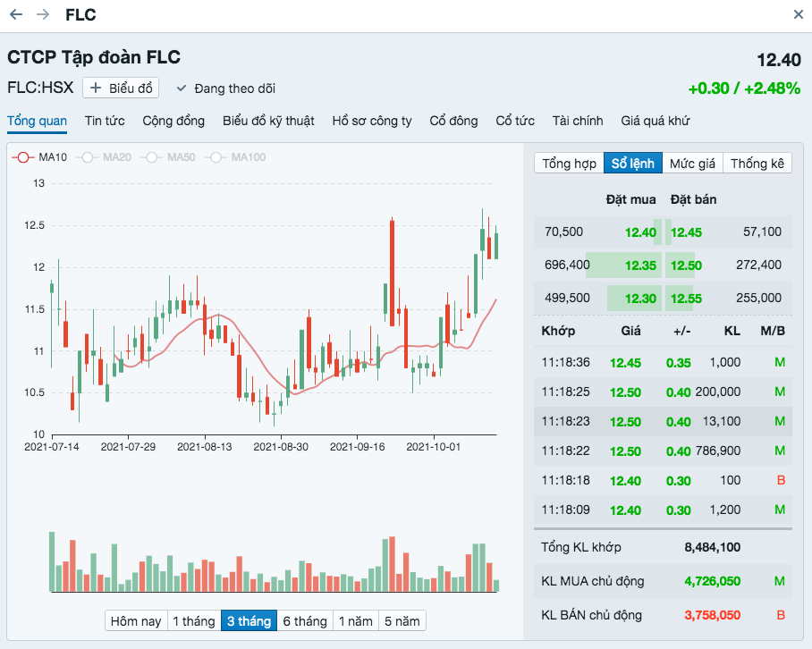
Task: Close the FLC panel with the X icon
Action: 798,14
